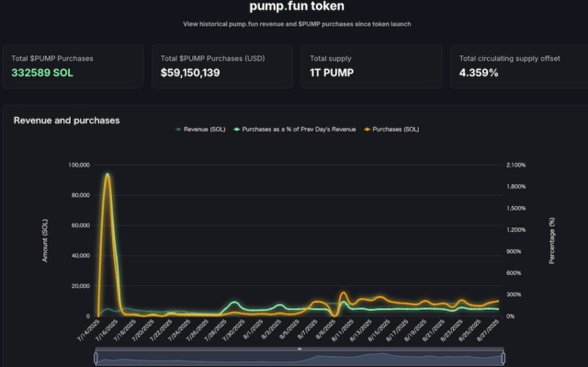Click the 8/11/2025 date label on the x-axis
Image resolution: width=588 pixels, height=367 pixels.
click(x=343, y=330)
